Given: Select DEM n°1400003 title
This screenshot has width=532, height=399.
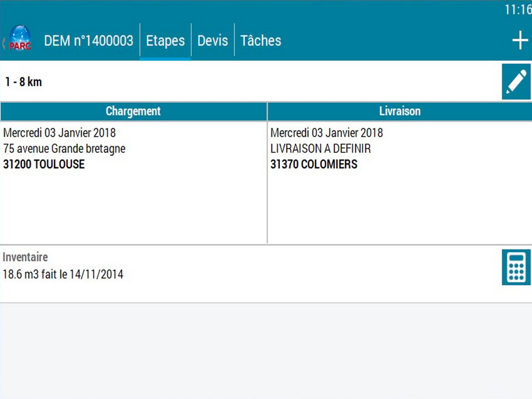Looking at the screenshot, I should [x=89, y=41].
